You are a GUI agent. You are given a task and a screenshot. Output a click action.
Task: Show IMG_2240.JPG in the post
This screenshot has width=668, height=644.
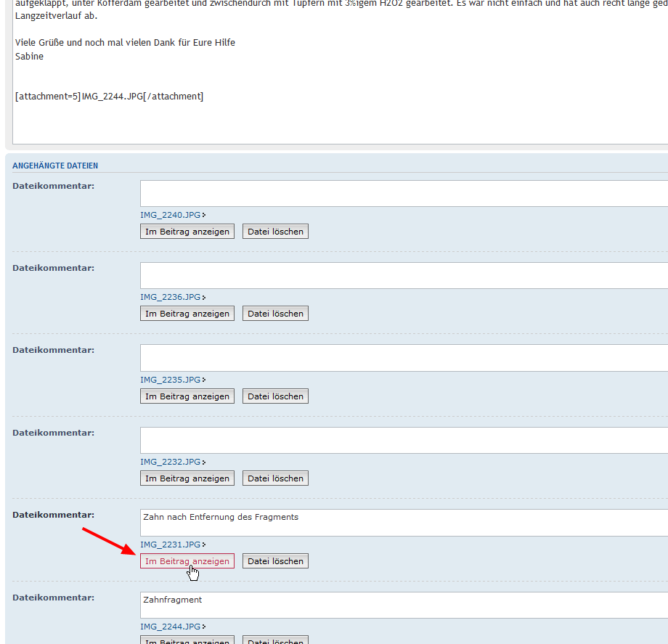187,232
